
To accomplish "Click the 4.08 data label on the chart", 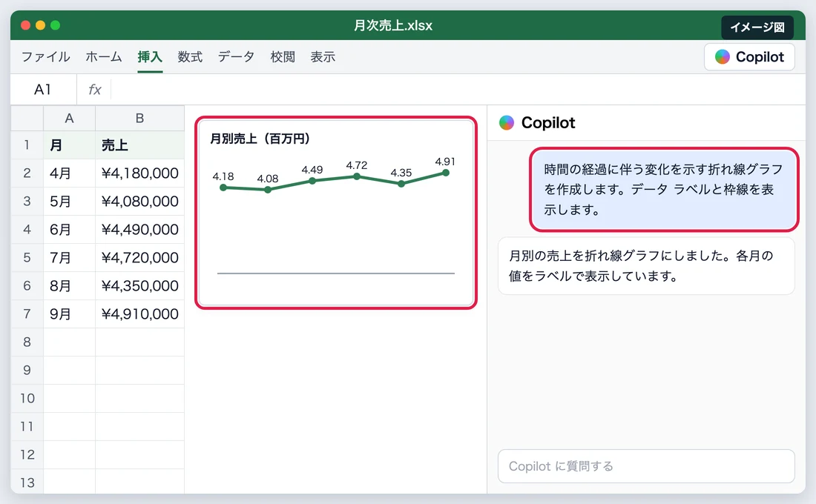I will 268,179.
